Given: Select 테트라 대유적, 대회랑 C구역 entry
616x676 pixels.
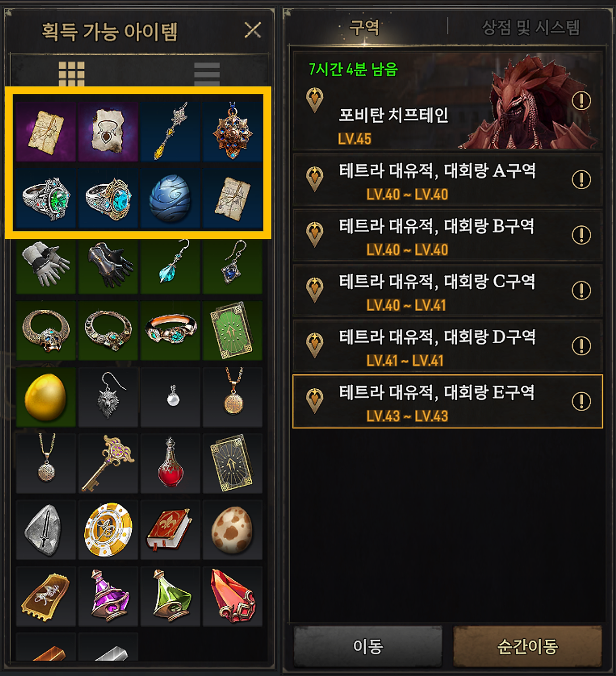Looking at the screenshot, I should coord(448,291).
